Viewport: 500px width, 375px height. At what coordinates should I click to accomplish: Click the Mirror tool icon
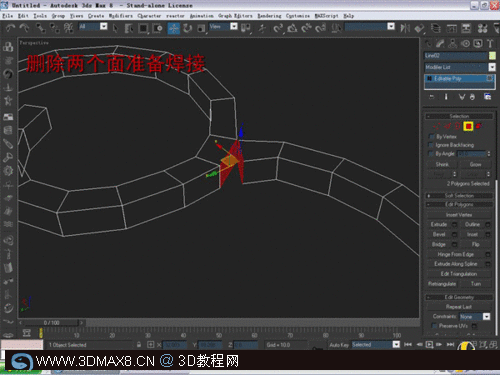click(405, 29)
